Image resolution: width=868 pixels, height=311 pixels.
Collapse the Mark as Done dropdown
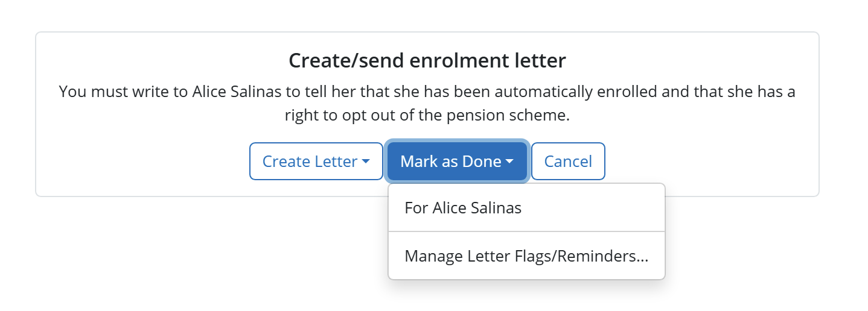pos(457,161)
